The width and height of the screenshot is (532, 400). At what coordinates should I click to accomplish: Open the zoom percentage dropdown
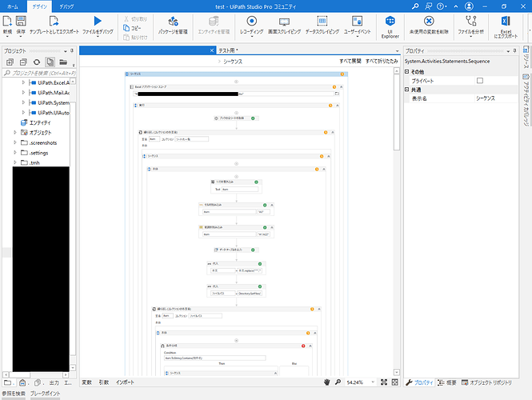click(373, 382)
